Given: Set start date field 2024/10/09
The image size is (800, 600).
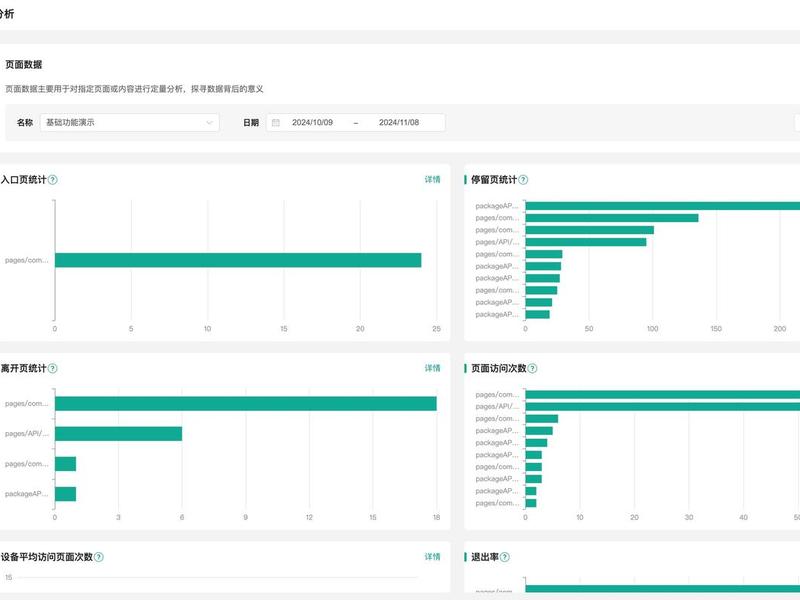Looking at the screenshot, I should [312, 122].
